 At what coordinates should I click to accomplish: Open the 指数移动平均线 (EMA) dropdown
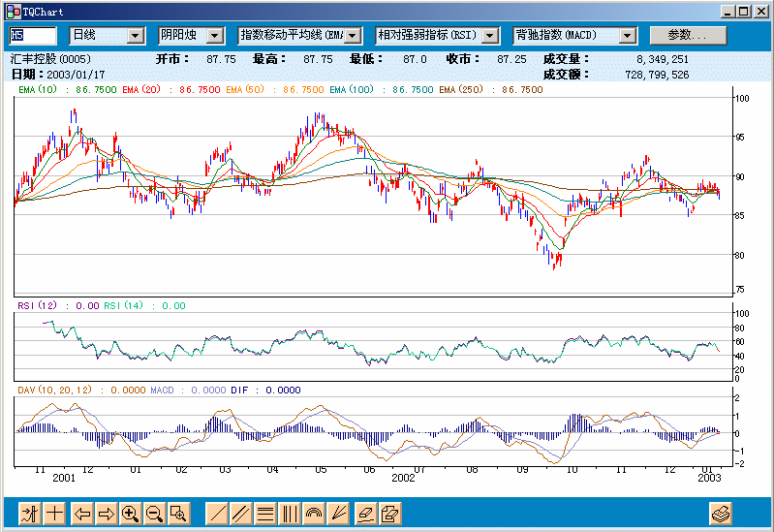(x=353, y=36)
